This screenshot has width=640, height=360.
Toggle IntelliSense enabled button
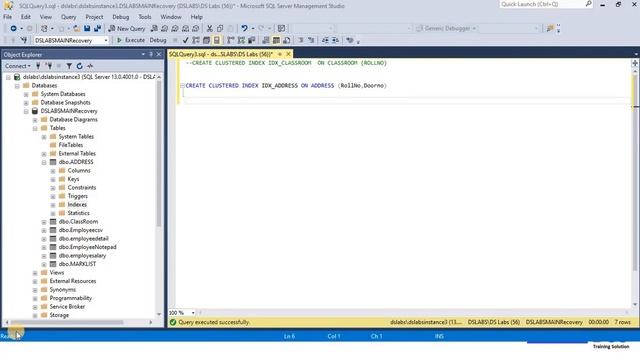(217, 40)
